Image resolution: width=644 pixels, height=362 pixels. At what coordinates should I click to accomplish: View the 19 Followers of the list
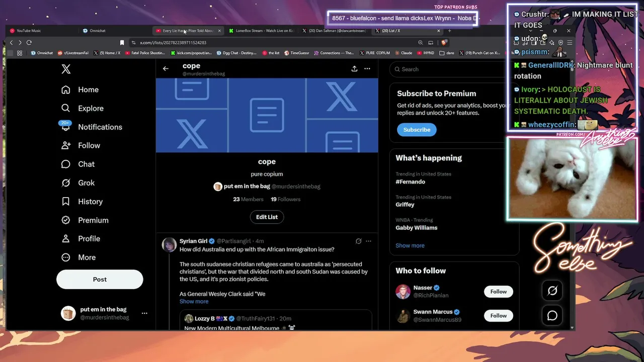pyautogui.click(x=285, y=199)
